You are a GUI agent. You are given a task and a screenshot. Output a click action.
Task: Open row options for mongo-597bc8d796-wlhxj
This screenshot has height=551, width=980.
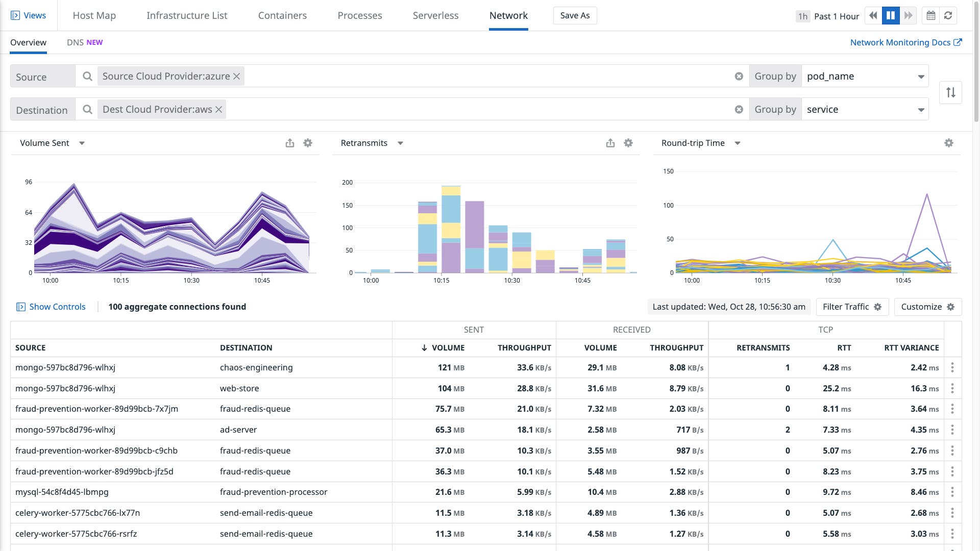(953, 367)
